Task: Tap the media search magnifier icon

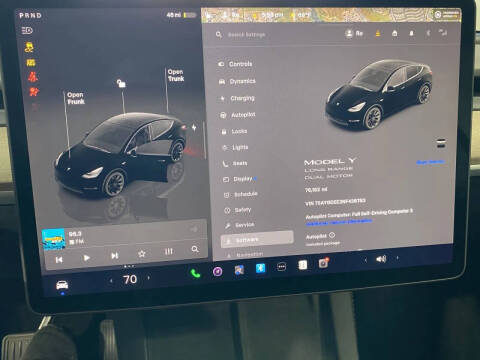Action: pos(195,249)
